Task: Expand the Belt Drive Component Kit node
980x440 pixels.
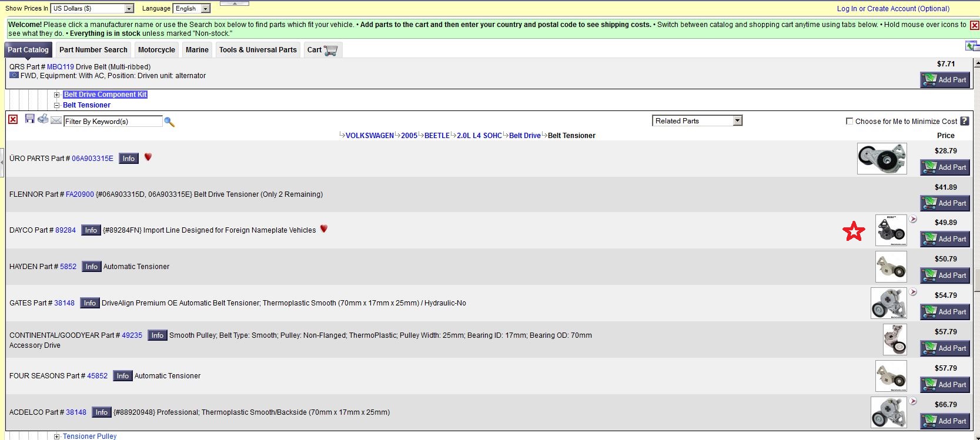Action: [57, 95]
